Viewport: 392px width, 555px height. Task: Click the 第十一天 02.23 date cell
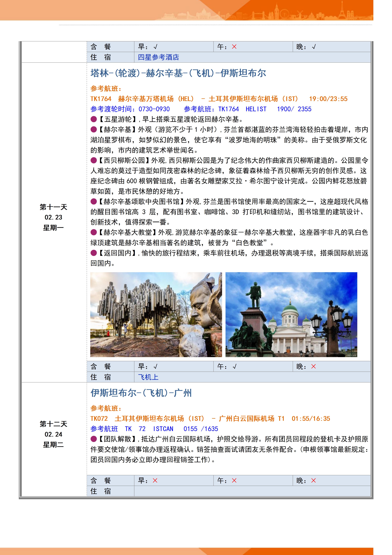click(53, 217)
